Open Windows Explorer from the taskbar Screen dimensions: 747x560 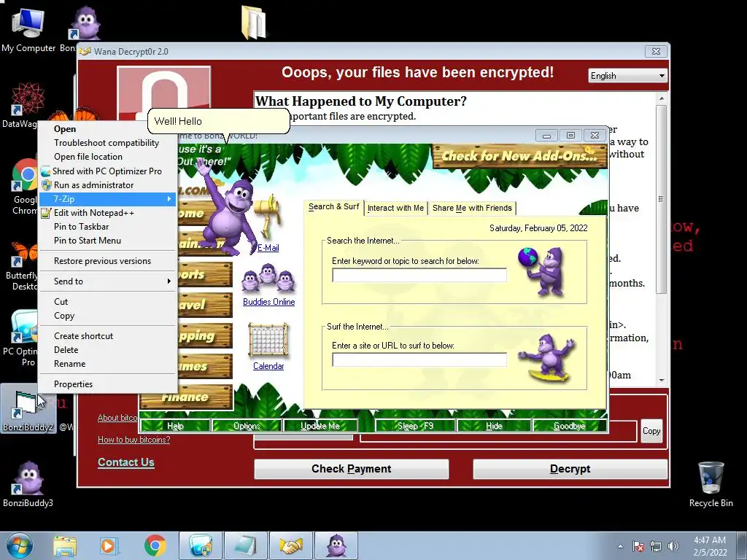[x=65, y=546]
